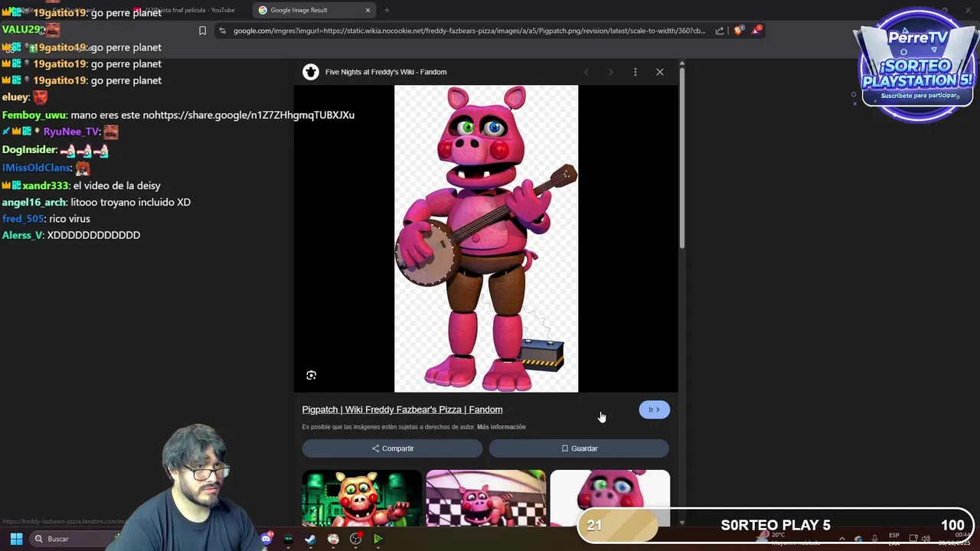Click the username IMissOldClans in chat
The width and height of the screenshot is (980, 551).
(x=36, y=168)
